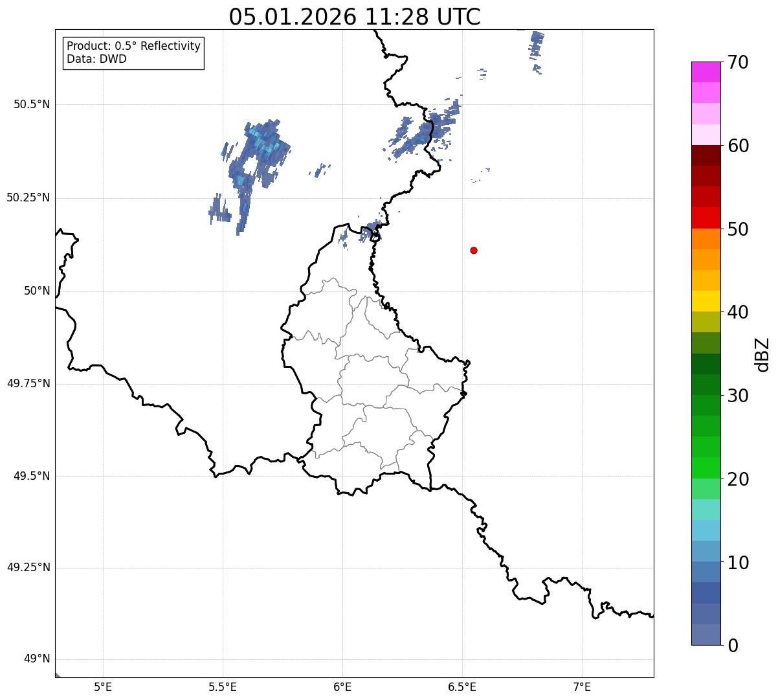Click the bright red colorbar segment below 55
Image resolution: width=778 pixels, height=700 pixels.
706,218
